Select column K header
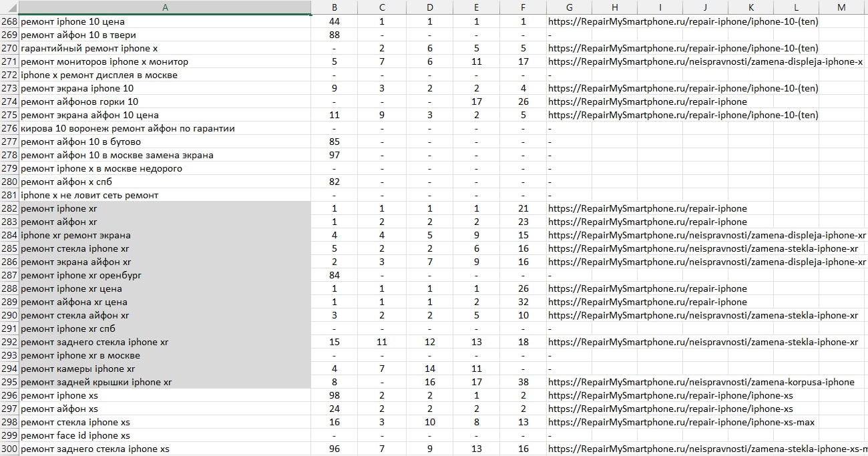 coord(750,7)
